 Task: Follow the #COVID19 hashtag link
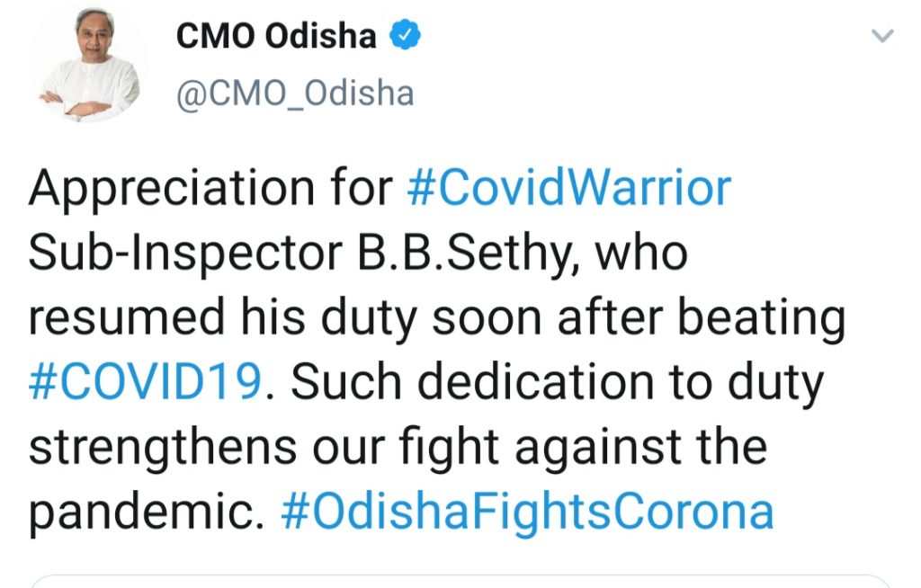click(x=145, y=382)
